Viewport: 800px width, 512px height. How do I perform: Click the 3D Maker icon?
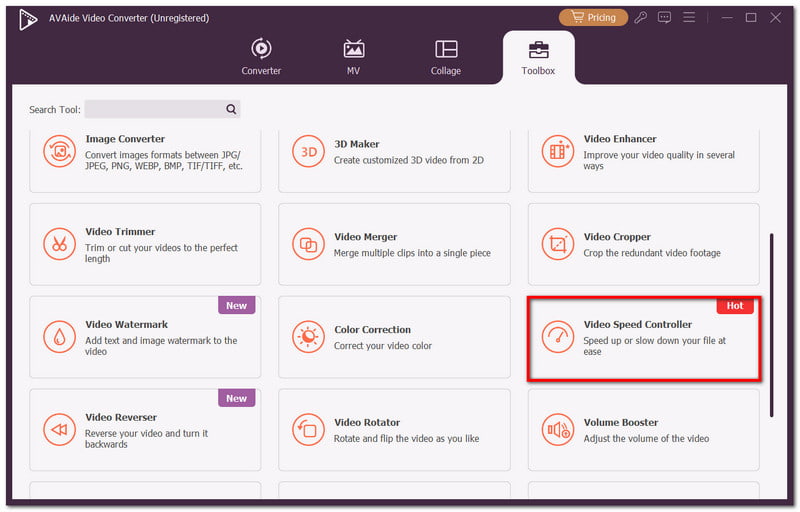(x=308, y=151)
